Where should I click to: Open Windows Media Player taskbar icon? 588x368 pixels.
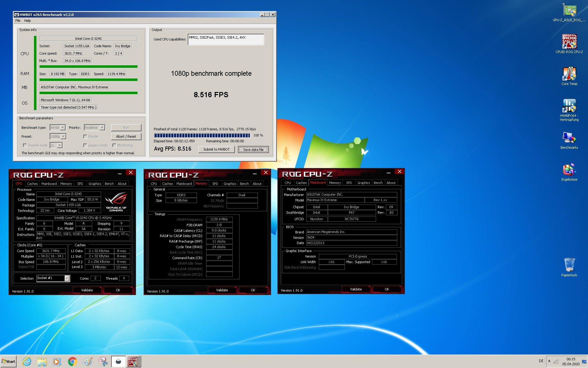[x=57, y=362]
